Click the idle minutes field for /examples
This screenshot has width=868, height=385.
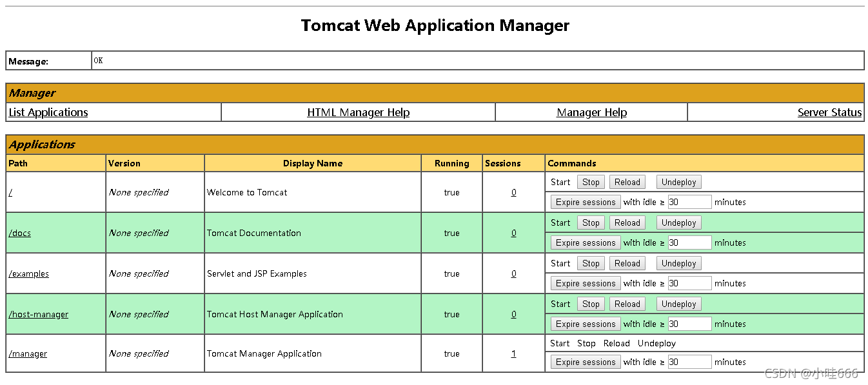[x=690, y=282]
